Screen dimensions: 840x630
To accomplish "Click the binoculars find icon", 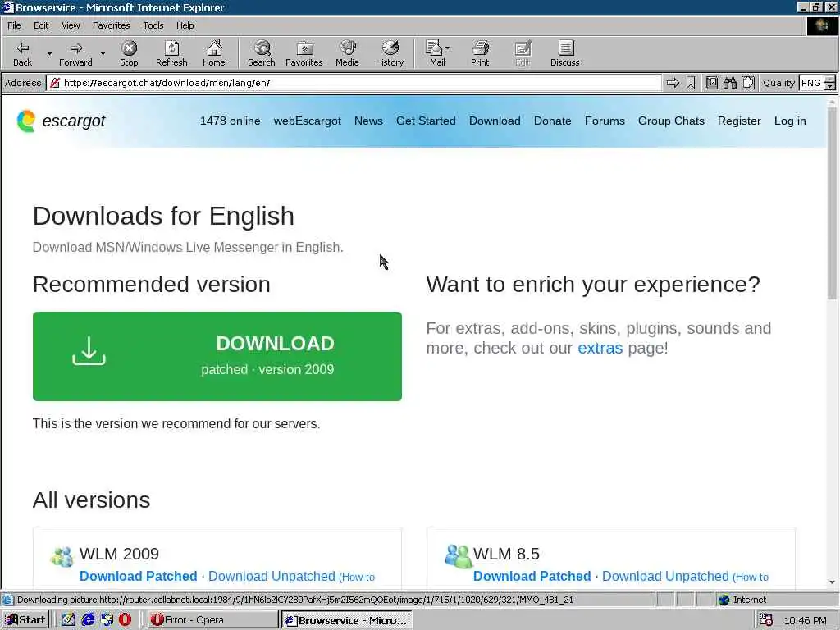I will 729,83.
